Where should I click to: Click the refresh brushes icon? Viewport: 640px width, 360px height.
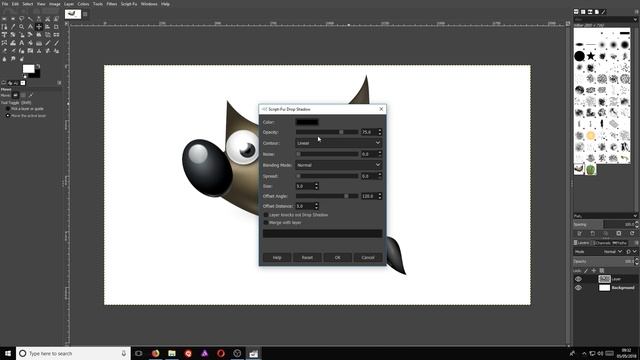pyautogui.click(x=632, y=233)
